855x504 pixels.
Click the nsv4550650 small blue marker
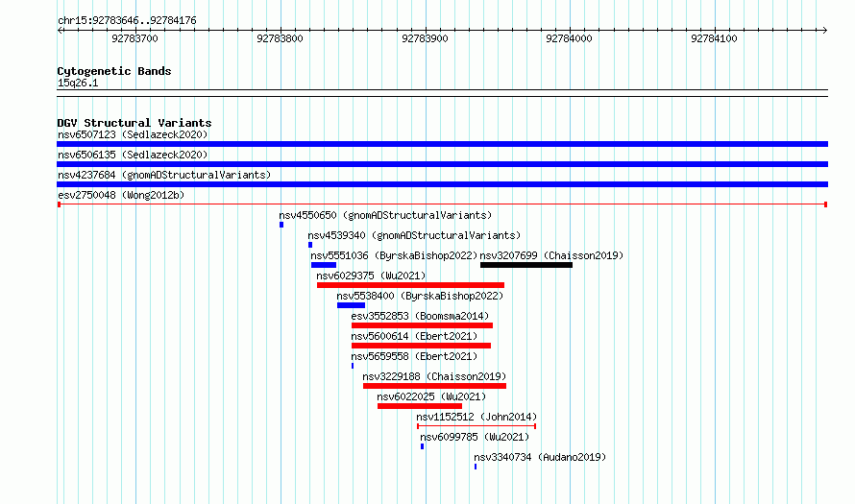[x=281, y=225]
